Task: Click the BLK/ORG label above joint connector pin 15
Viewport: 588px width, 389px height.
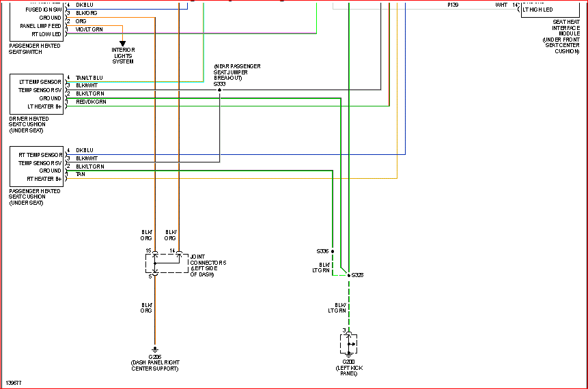Action: [x=147, y=235]
